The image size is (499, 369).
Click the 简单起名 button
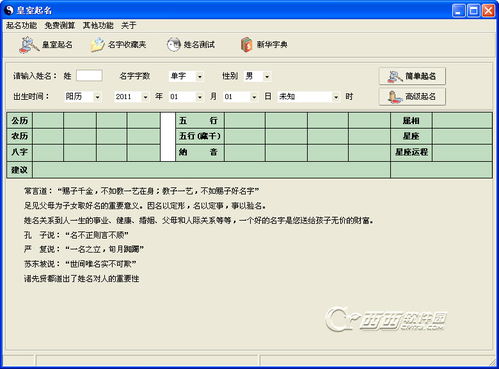[x=412, y=76]
